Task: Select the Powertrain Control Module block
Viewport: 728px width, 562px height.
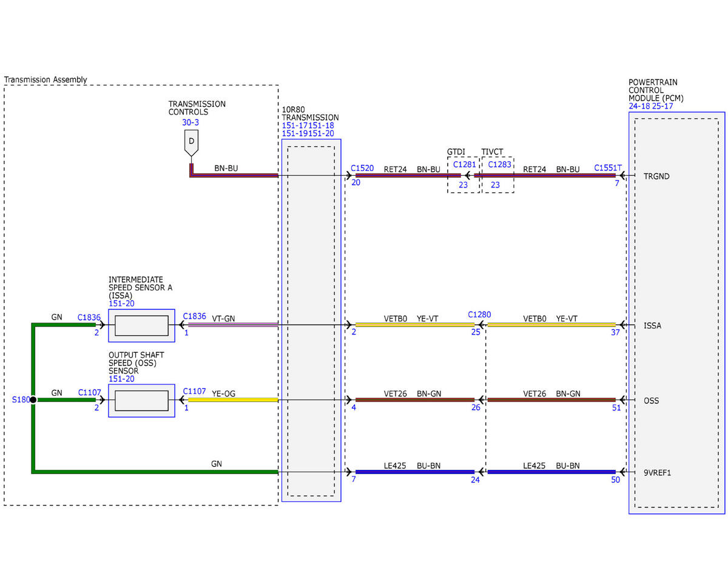Action: coord(676,313)
